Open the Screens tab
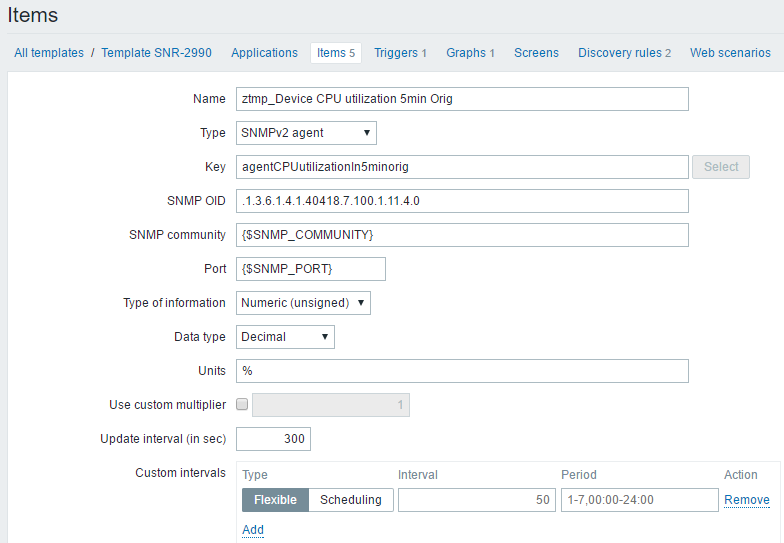Viewport: 784px width, 543px height. pyautogui.click(x=537, y=53)
